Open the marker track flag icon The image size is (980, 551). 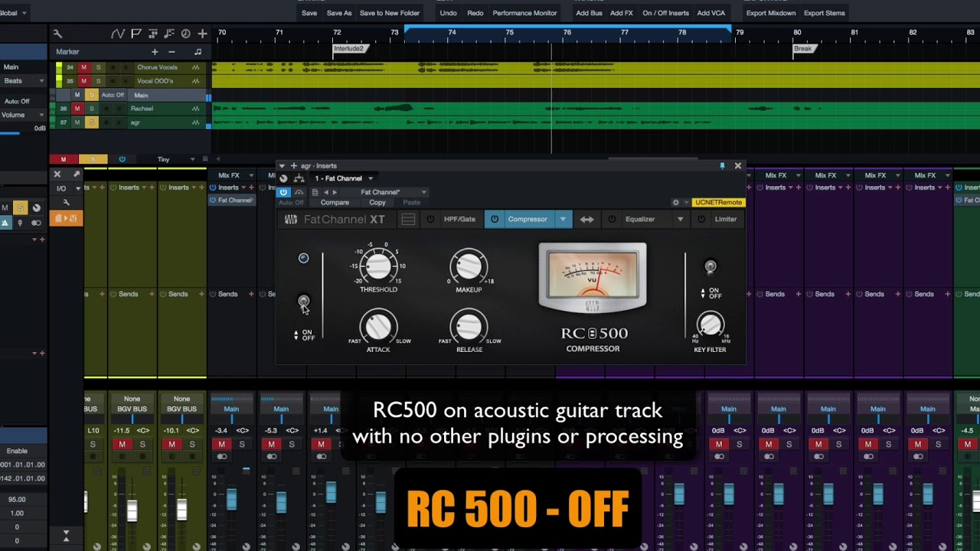[136, 34]
